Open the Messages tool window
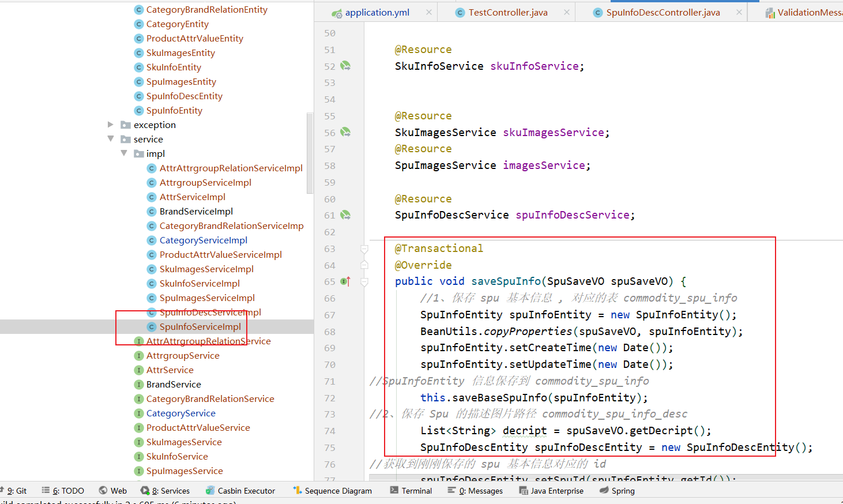Viewport: 843px width, 504px height. (x=475, y=491)
